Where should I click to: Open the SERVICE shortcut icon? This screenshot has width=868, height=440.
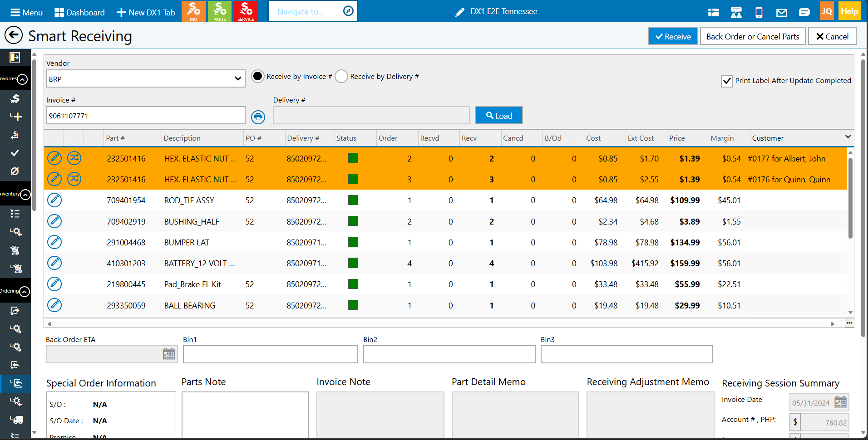click(246, 11)
